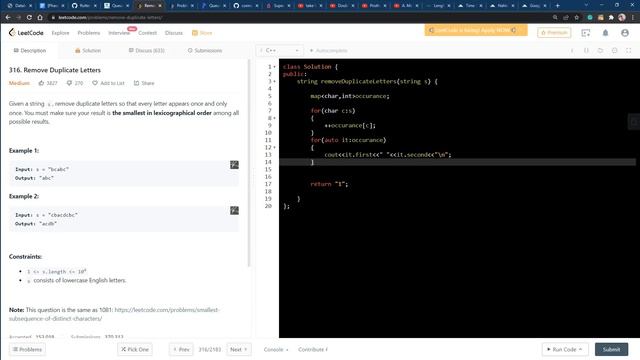Screen dimensions: 640x360
Task: Open the Contest menu item
Action: coord(147,33)
